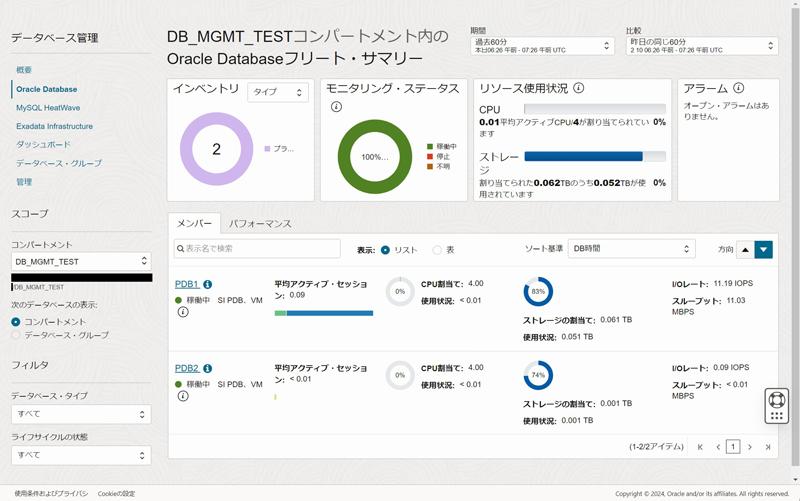
Task: Click 停止 red legend swatch
Action: pos(430,157)
